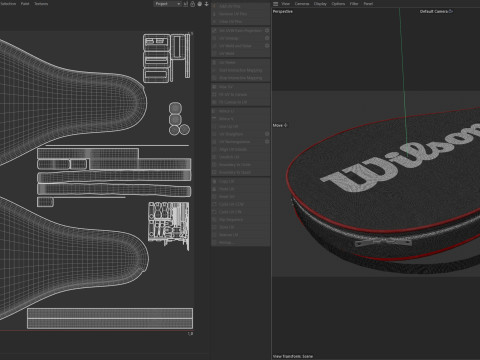This screenshot has height=360, width=480.
Task: Click Store UV
Action: click(x=240, y=227)
